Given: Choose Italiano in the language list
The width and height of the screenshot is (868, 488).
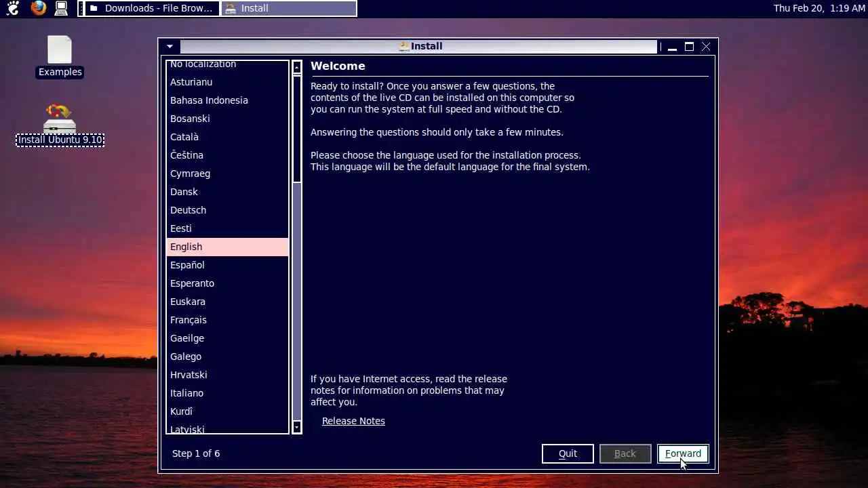Looking at the screenshot, I should (x=228, y=393).
